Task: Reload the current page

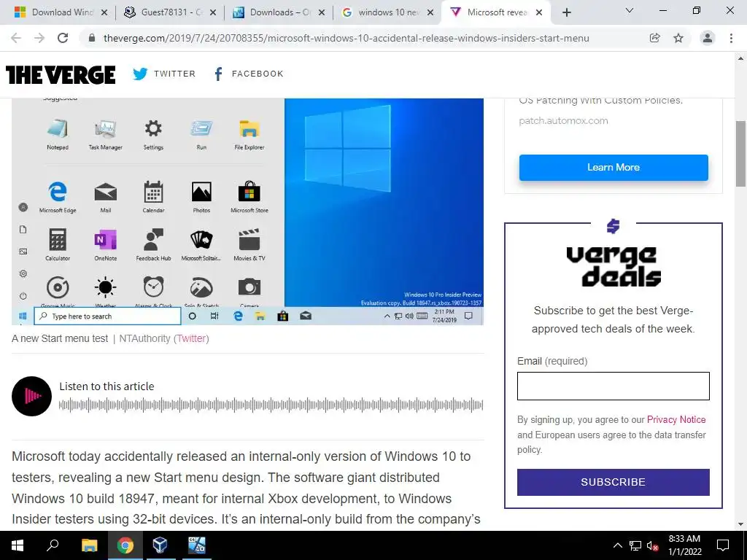Action: 63,38
